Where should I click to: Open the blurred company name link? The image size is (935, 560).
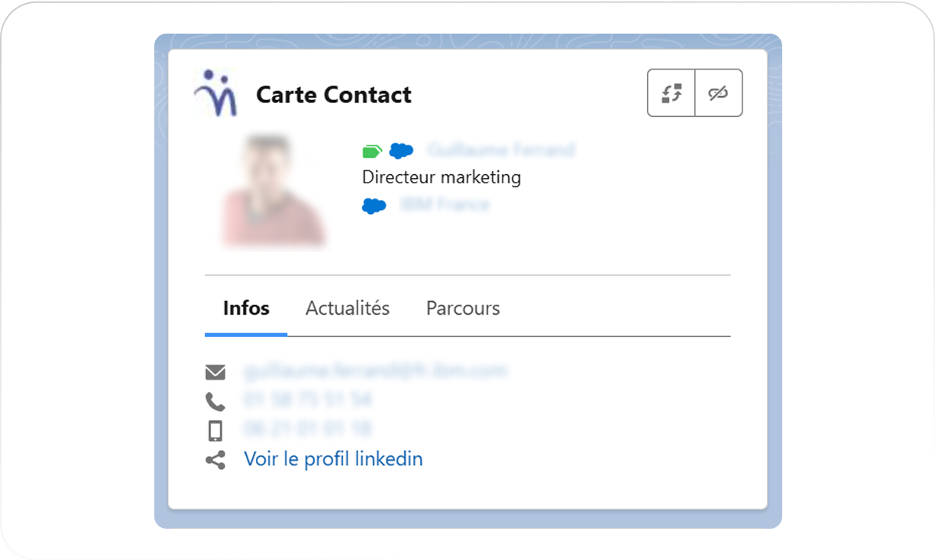(x=445, y=205)
